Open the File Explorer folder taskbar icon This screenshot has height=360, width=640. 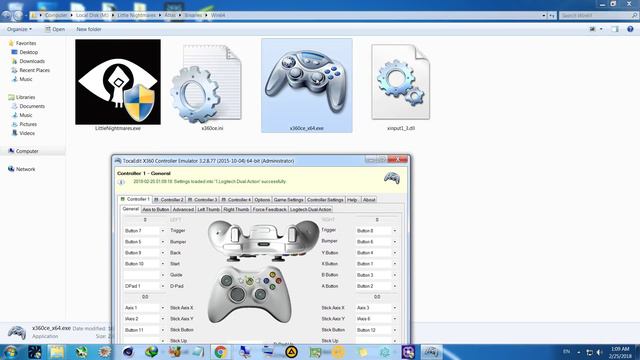tap(57, 352)
